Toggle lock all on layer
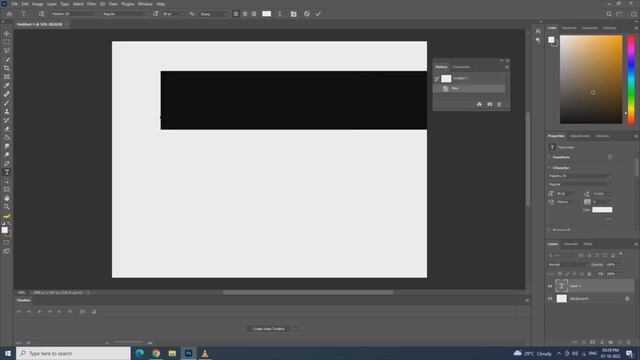Viewport: 640px width, 360px height. pos(589,274)
